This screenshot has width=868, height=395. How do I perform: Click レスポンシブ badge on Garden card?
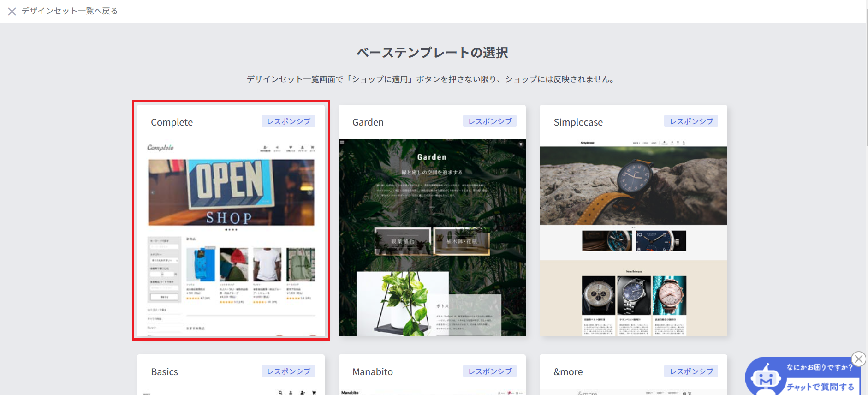click(490, 121)
